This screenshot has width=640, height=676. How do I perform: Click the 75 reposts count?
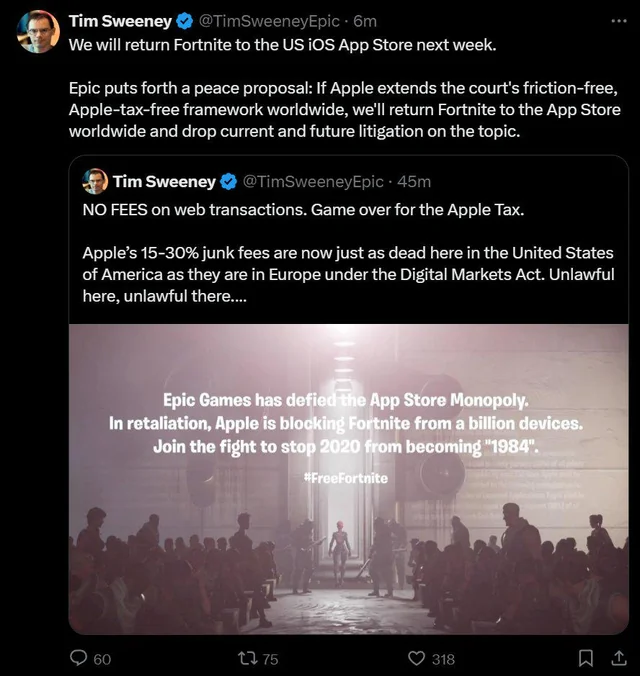(270, 659)
